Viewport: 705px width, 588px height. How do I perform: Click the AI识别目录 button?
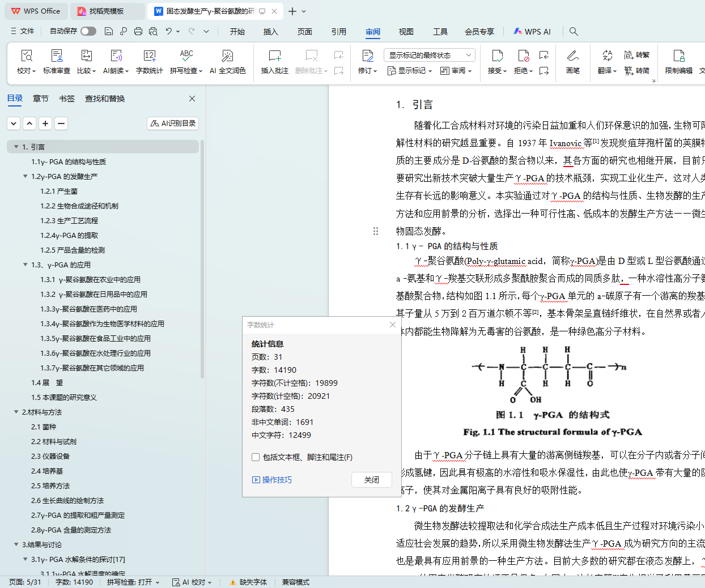click(173, 123)
